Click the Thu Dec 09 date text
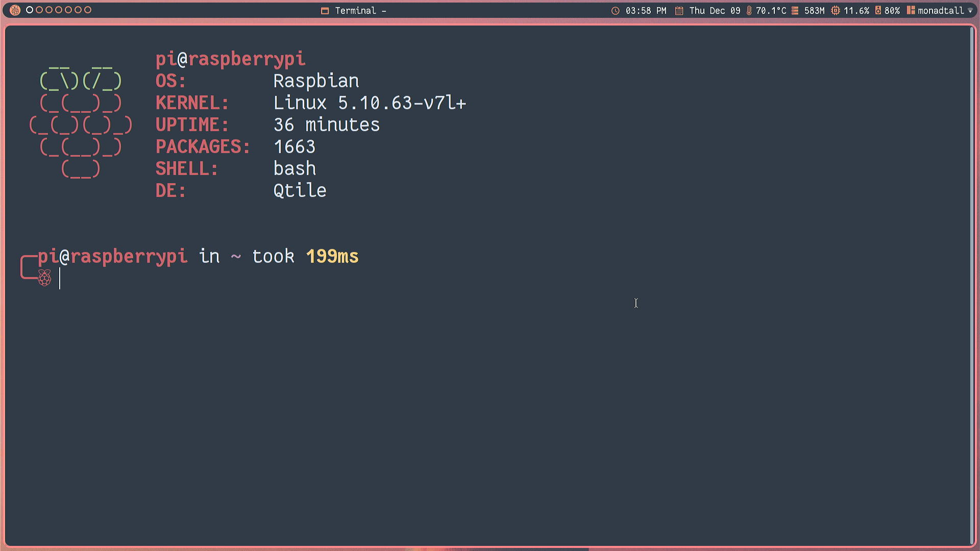980x551 pixels. click(x=715, y=11)
